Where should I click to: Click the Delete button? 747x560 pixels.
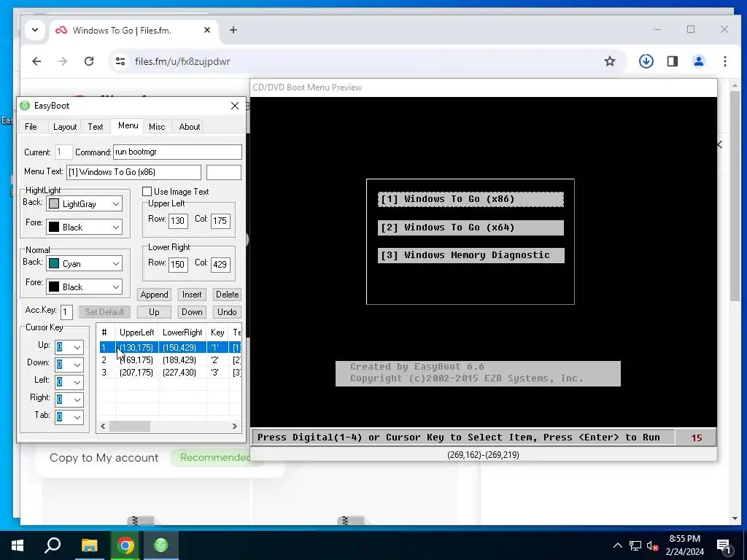pos(228,295)
